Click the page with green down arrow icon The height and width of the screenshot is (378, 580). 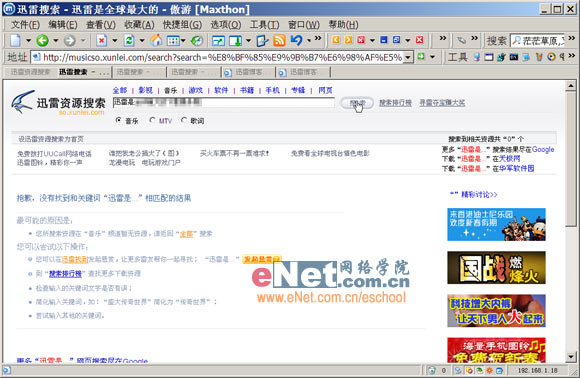(236, 40)
